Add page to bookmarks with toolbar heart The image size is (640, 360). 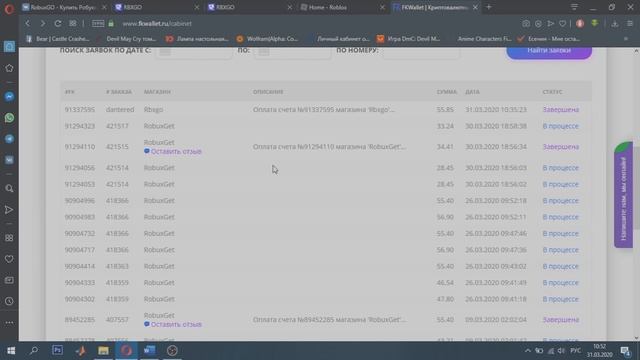click(x=563, y=24)
